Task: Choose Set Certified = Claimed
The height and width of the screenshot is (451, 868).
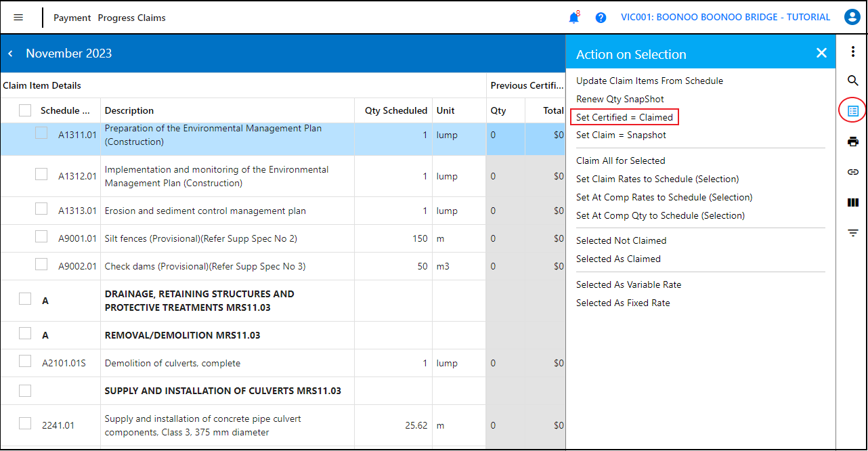Action: coord(624,117)
